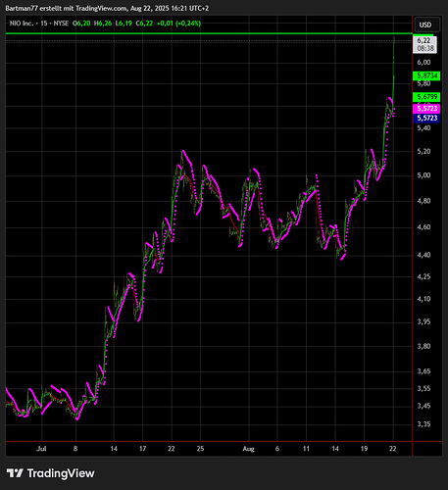Click the high value H6,26
Screen dimensions: 448x490
click(x=103, y=24)
